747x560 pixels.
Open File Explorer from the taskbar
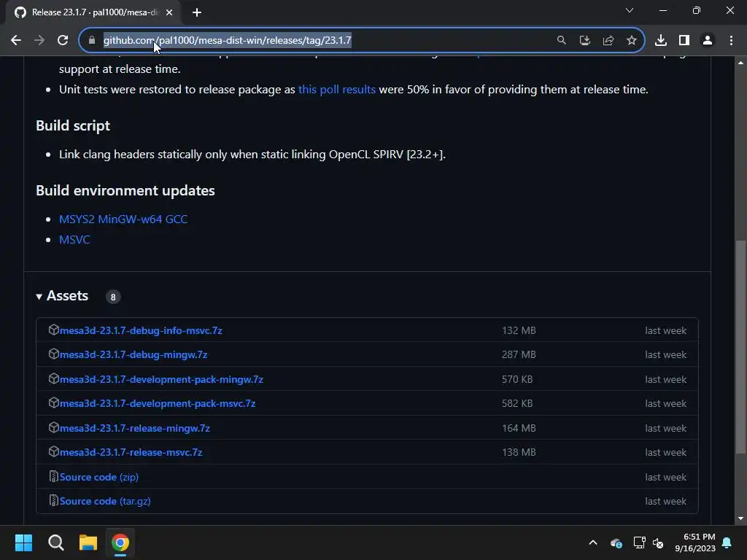point(88,542)
